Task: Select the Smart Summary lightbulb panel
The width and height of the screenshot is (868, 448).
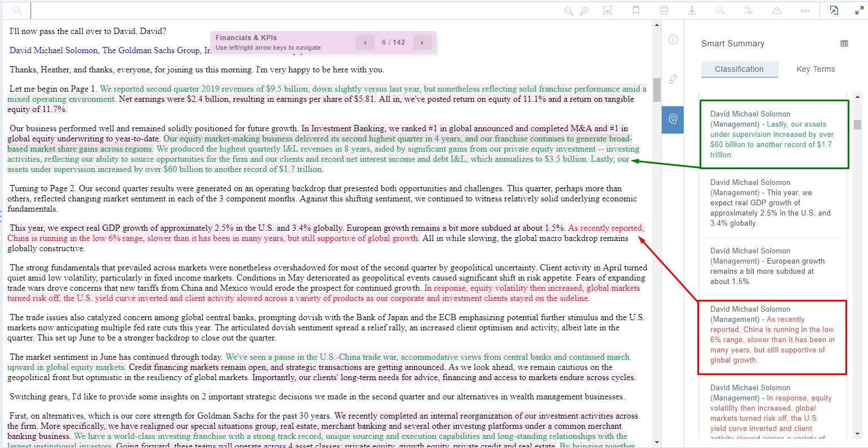Action: click(673, 119)
